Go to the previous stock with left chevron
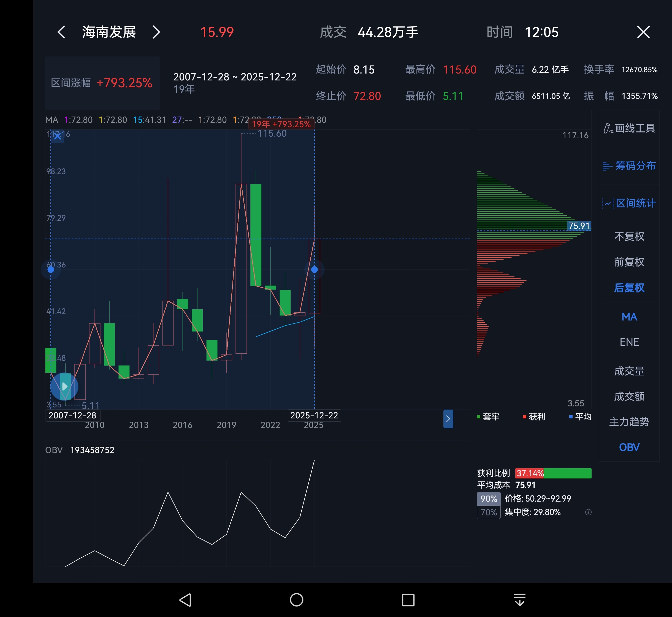This screenshot has width=672, height=617. (x=61, y=33)
